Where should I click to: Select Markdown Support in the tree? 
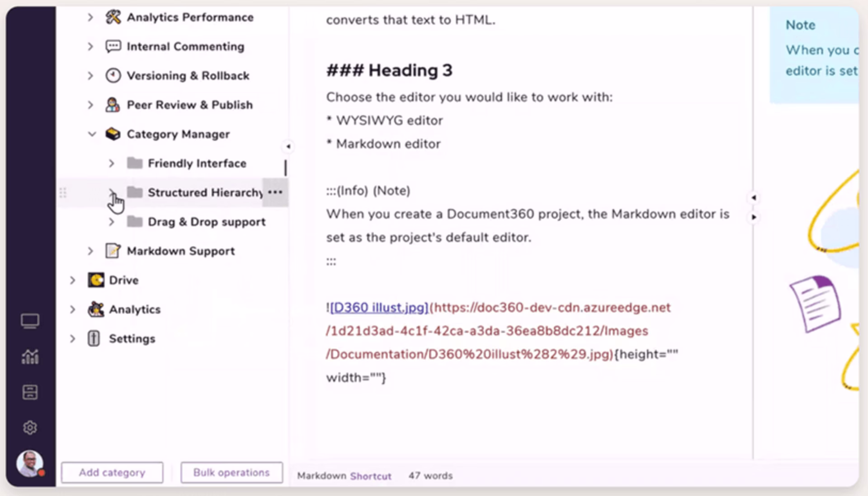(x=180, y=251)
